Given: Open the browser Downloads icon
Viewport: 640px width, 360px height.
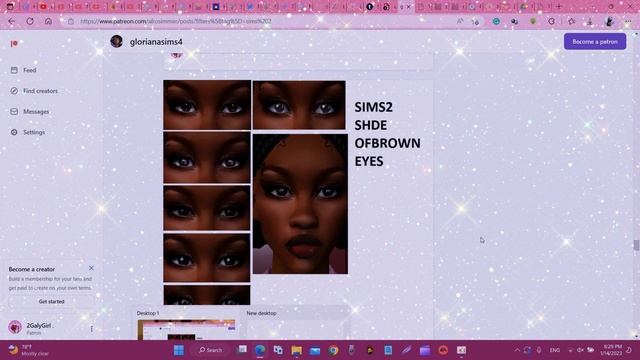Looking at the screenshot, I should [590, 21].
